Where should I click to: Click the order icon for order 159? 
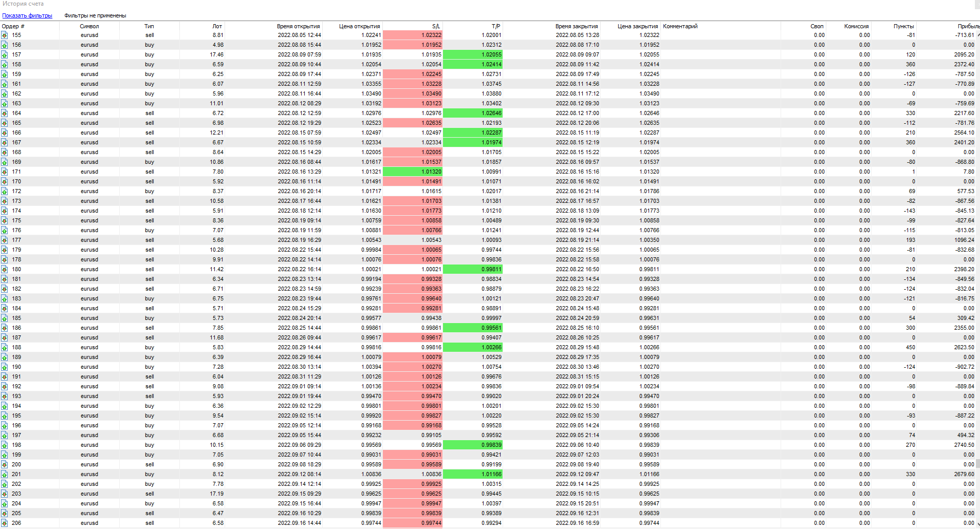[x=5, y=74]
